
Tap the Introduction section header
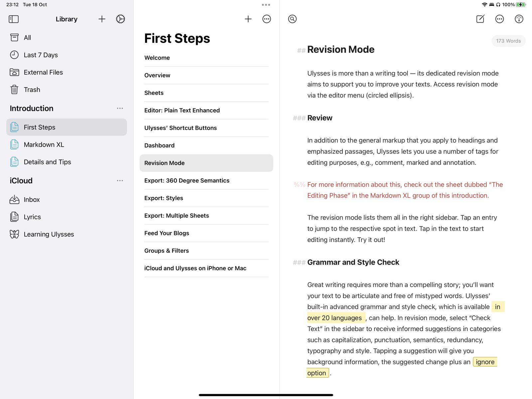(32, 108)
